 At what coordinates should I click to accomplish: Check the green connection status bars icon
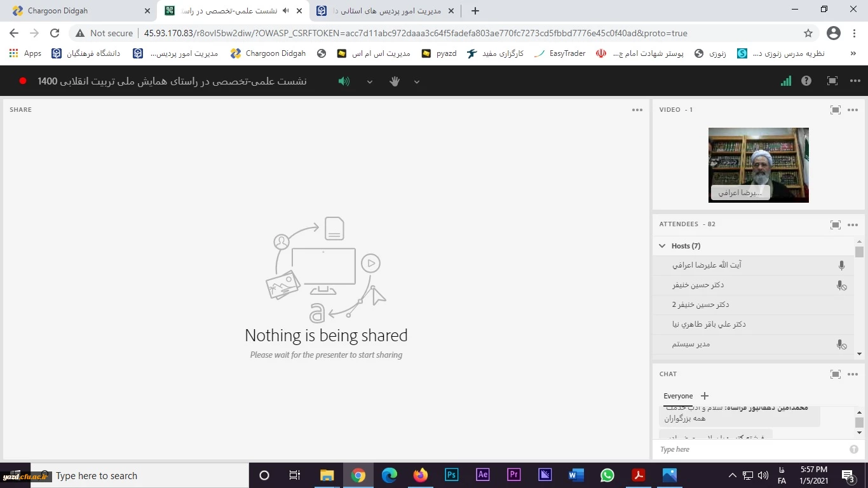(786, 81)
